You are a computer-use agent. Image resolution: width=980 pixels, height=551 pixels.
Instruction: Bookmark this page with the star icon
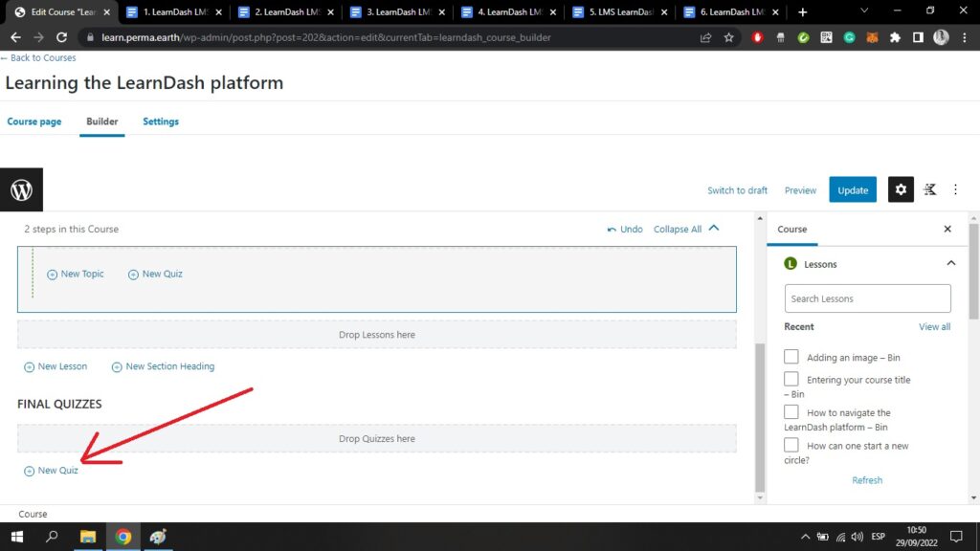pyautogui.click(x=728, y=37)
